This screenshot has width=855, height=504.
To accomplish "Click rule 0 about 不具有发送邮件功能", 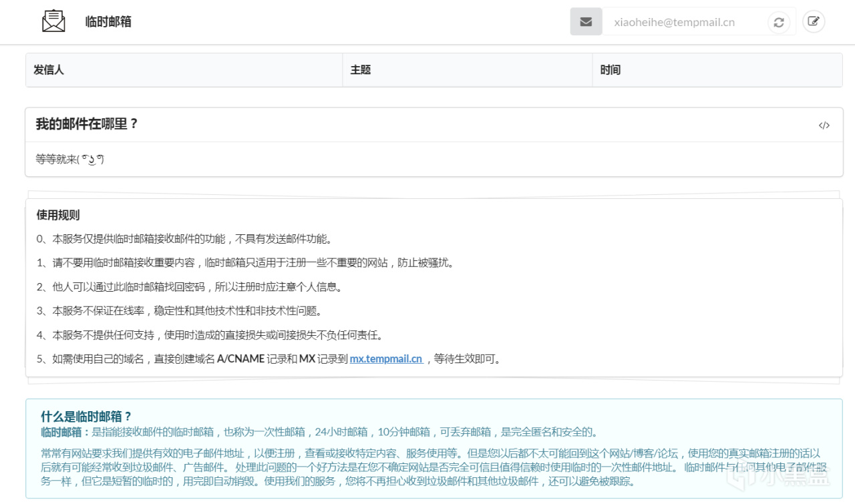I will click(x=184, y=239).
